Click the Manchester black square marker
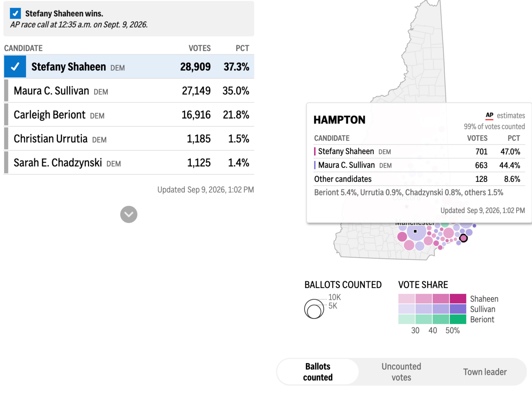The height and width of the screenshot is (399, 532). point(415,231)
